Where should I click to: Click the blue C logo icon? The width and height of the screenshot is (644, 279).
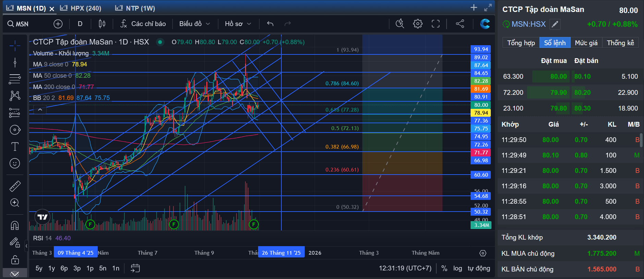click(485, 24)
